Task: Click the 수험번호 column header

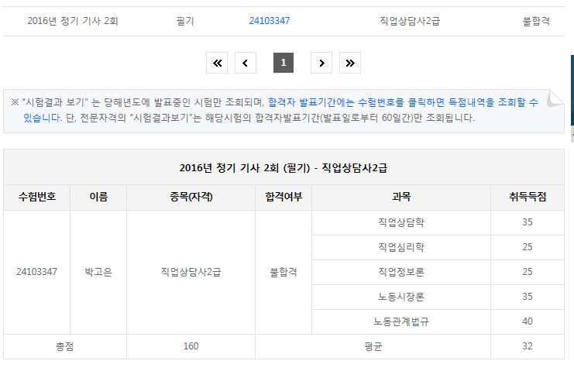Action: (37, 197)
